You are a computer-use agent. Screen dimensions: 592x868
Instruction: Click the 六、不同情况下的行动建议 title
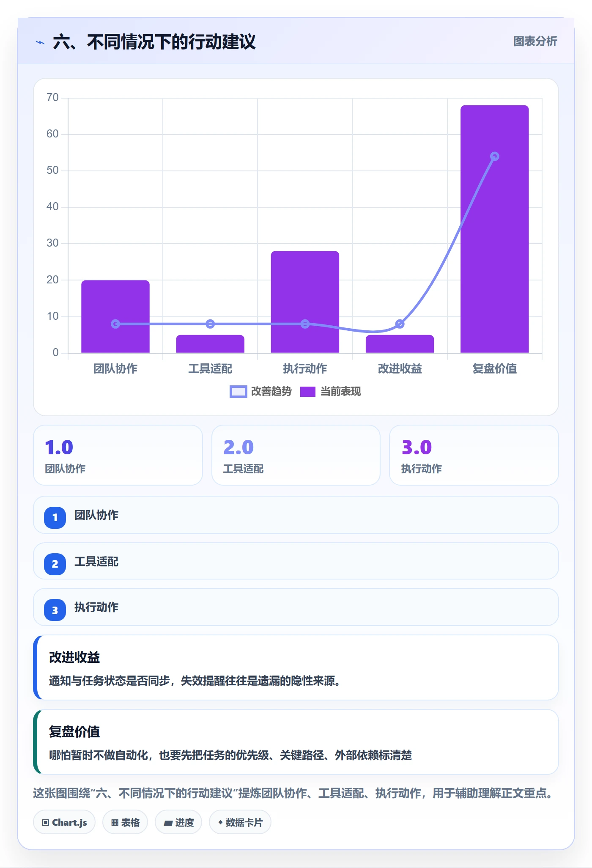[x=154, y=42]
